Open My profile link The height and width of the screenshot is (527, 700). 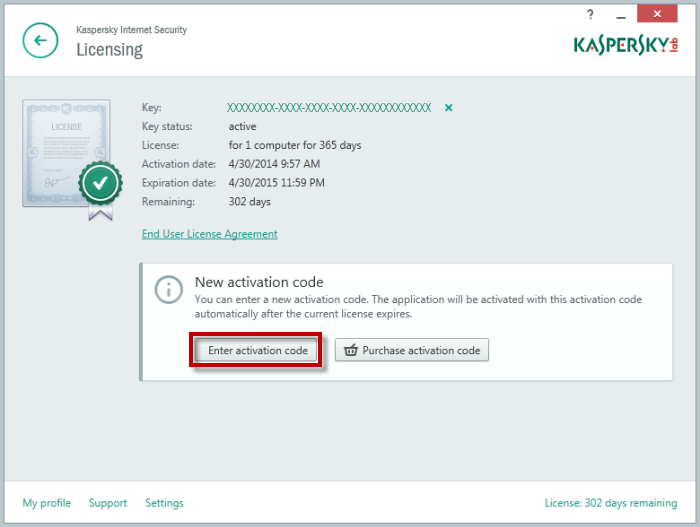(x=46, y=503)
